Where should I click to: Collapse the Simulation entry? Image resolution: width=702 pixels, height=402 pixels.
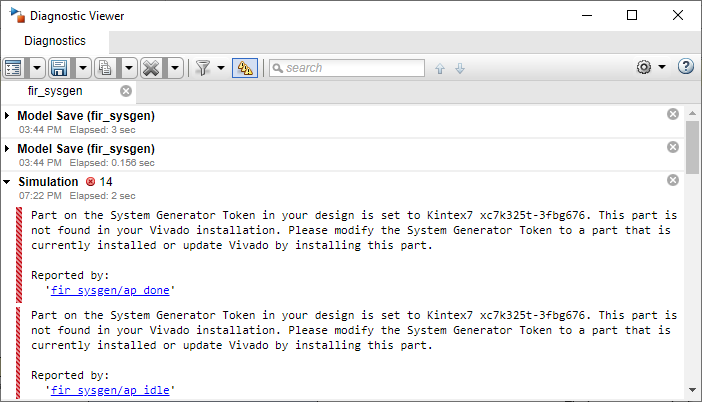point(7,182)
